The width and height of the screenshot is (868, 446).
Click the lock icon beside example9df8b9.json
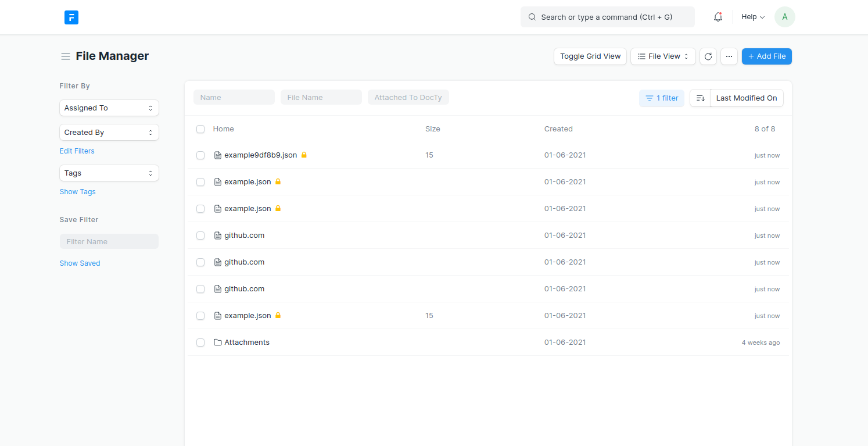(304, 155)
